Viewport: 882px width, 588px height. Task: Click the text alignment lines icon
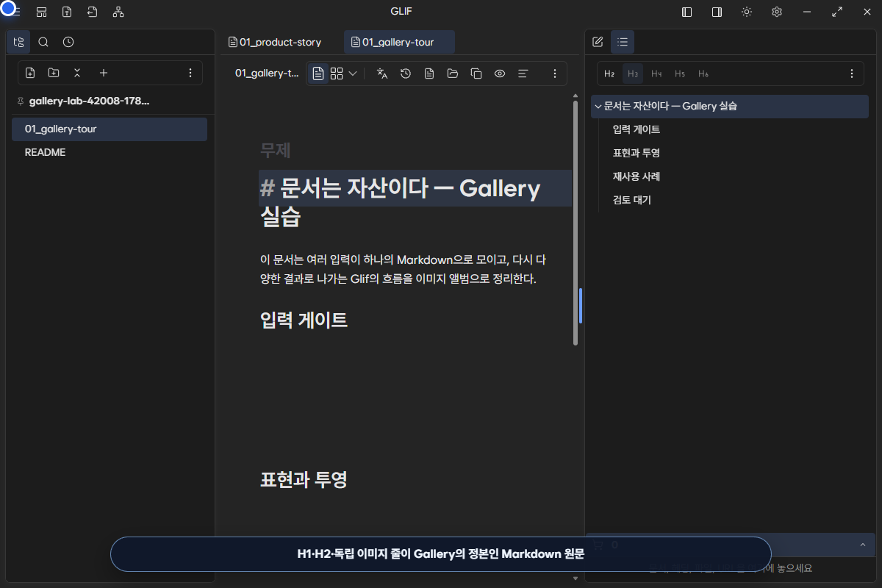click(x=523, y=73)
